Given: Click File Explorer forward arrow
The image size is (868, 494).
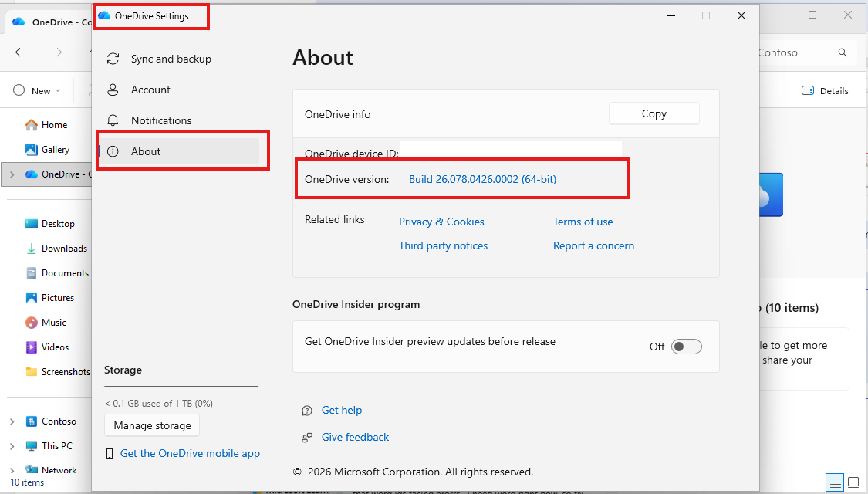Looking at the screenshot, I should point(57,52).
